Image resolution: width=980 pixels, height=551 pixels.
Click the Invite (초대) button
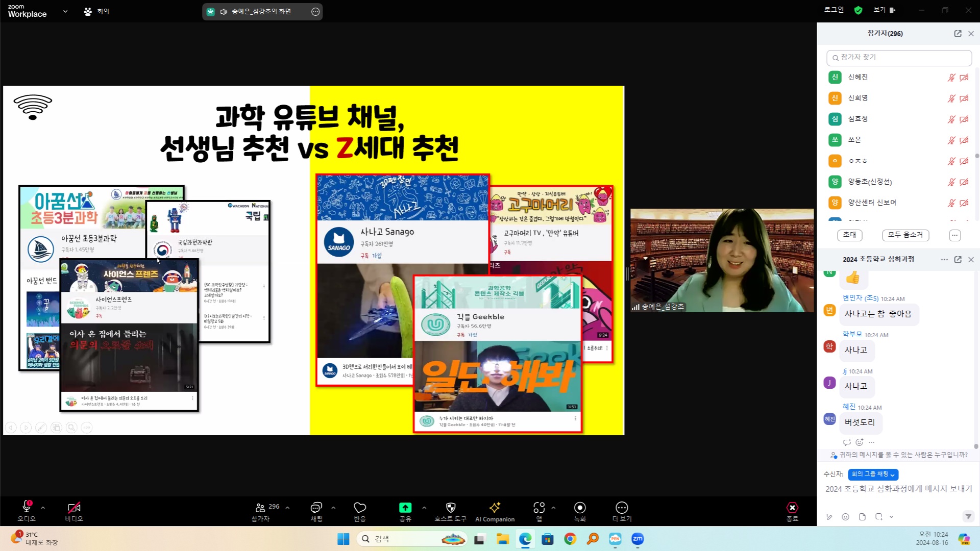coord(850,235)
